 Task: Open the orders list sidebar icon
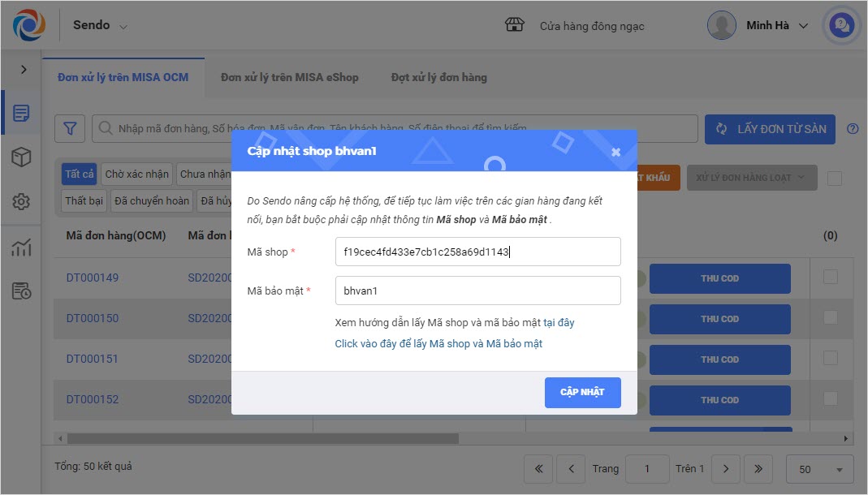coord(21,114)
